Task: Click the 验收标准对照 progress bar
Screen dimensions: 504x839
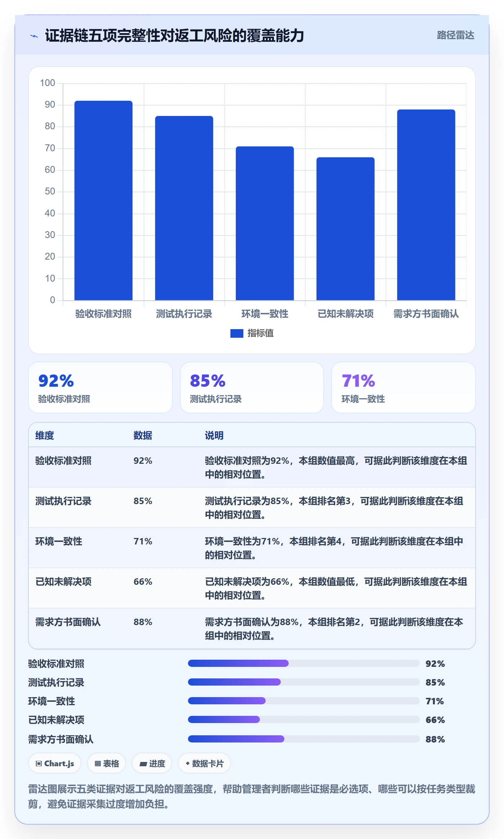Action: pos(303,663)
